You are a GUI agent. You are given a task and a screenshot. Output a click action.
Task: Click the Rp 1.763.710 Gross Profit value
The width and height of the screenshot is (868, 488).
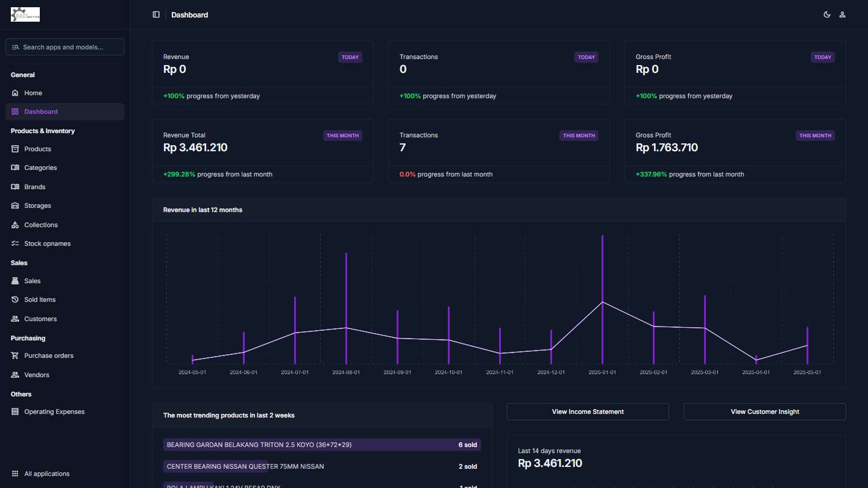pyautogui.click(x=667, y=148)
